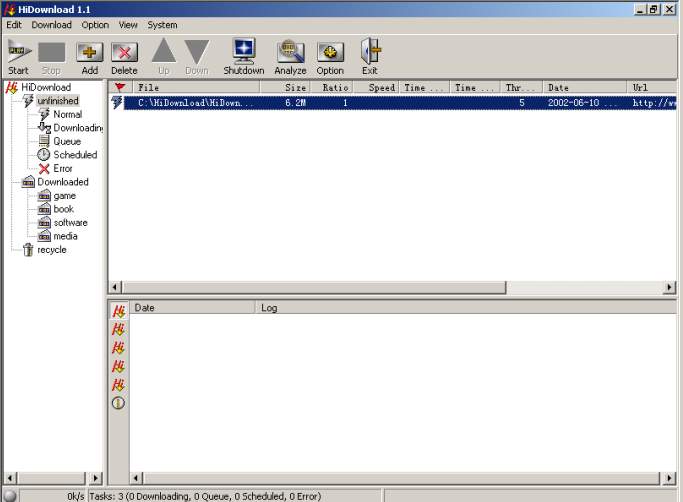Viewport: 683px width, 502px height.
Task: Open the media category folder
Action: click(65, 236)
